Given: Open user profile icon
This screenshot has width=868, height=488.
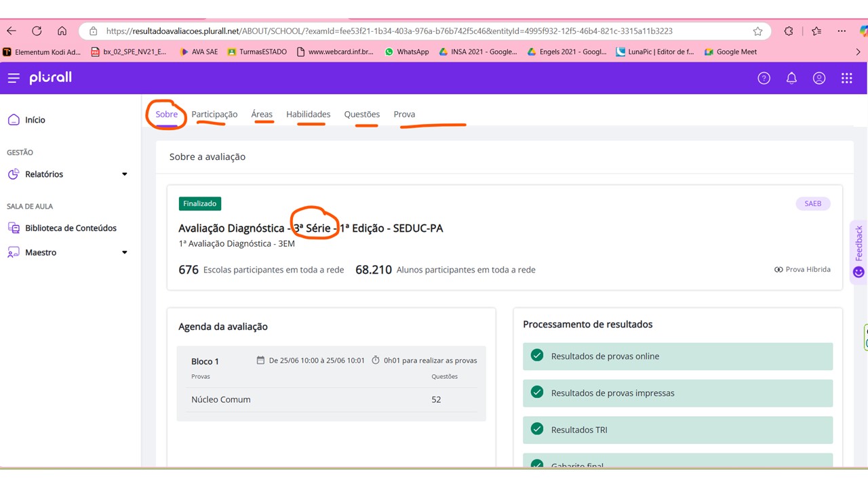Looking at the screenshot, I should [819, 78].
